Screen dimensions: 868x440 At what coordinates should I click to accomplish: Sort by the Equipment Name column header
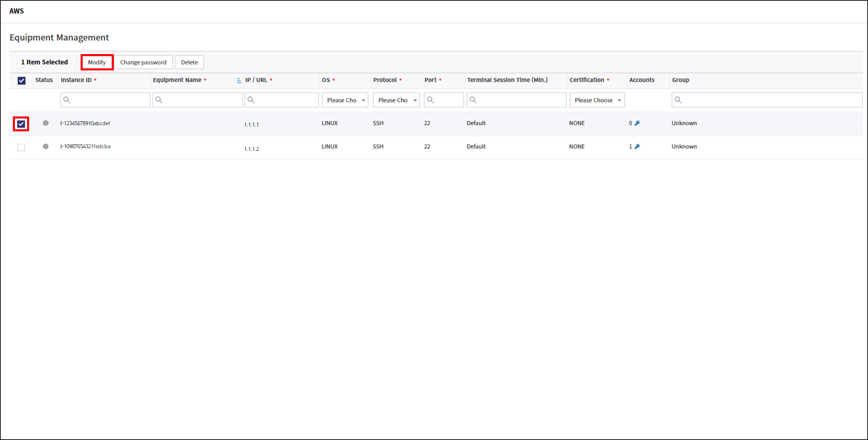click(177, 80)
